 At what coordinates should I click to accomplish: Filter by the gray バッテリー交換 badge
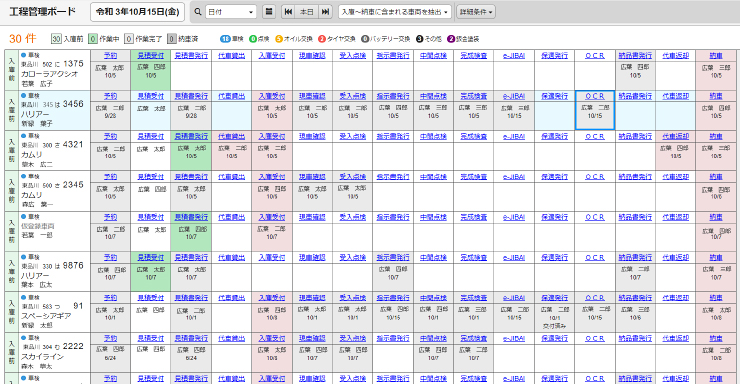tap(386, 39)
